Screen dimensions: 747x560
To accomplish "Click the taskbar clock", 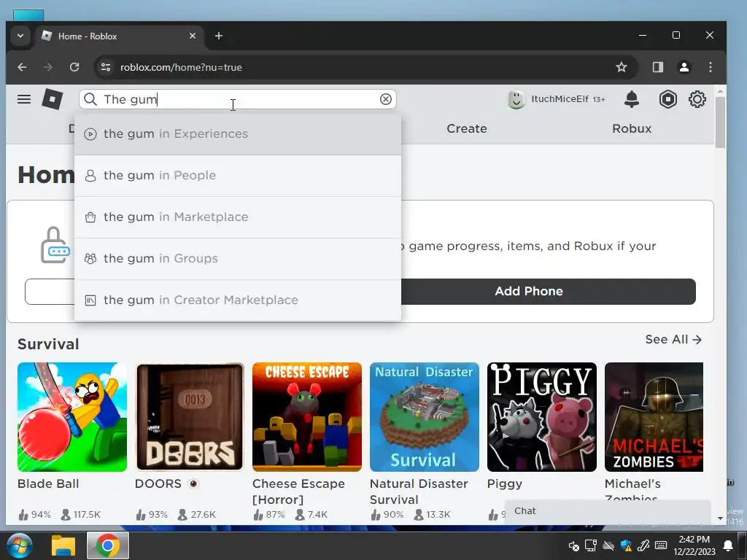I will point(694,545).
